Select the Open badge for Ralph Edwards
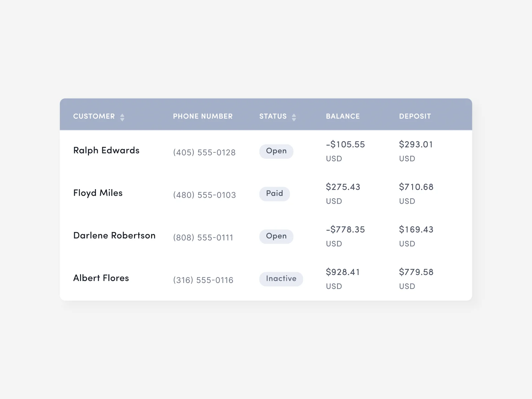The height and width of the screenshot is (399, 532). point(276,151)
